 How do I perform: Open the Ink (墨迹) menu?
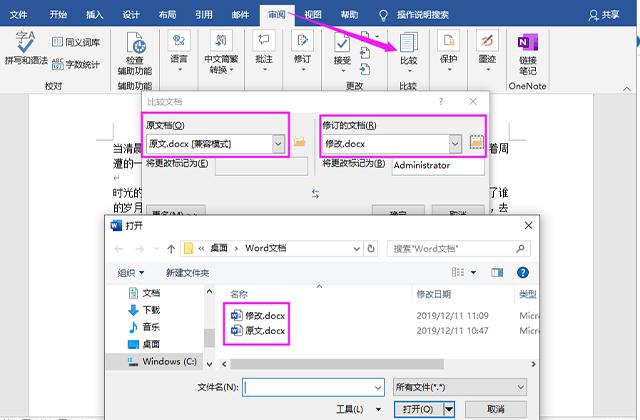487,51
